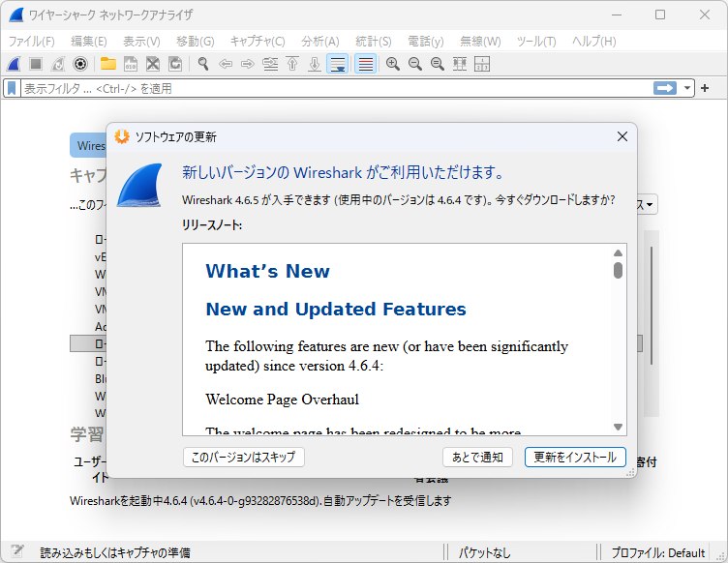Open the 編集(E) menu
The image size is (728, 563).
pyautogui.click(x=89, y=42)
